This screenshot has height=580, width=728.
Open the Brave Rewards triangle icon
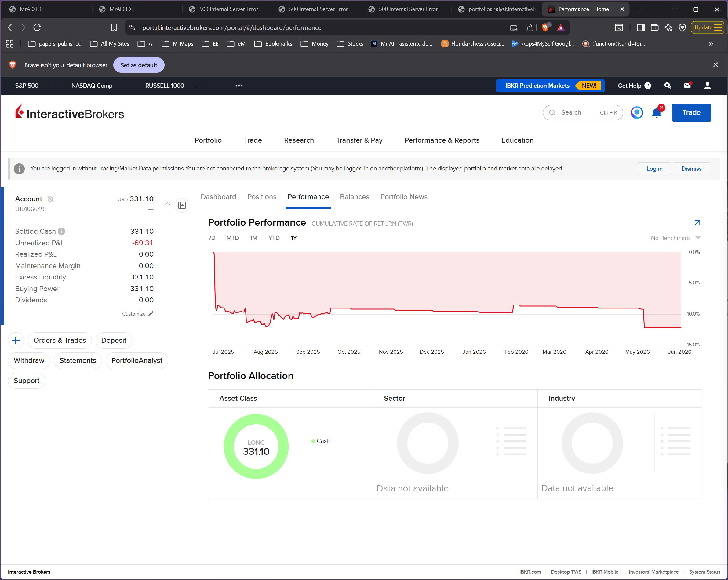pyautogui.click(x=561, y=27)
